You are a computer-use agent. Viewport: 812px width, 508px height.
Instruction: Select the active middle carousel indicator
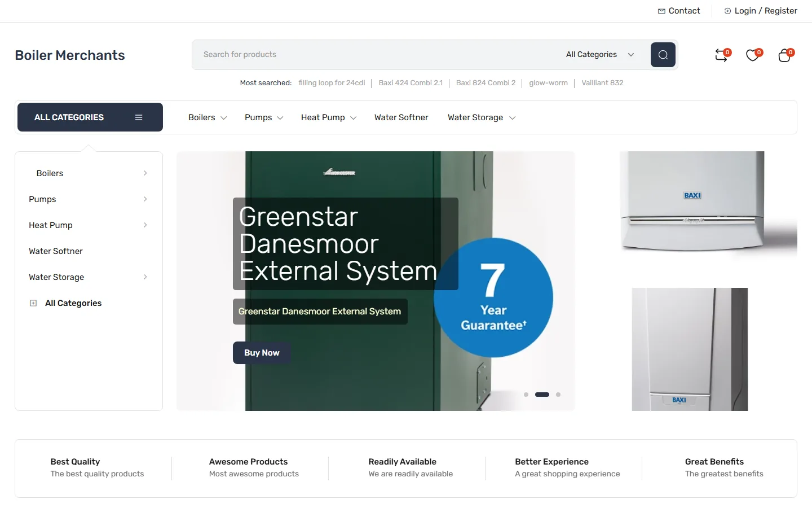point(542,395)
